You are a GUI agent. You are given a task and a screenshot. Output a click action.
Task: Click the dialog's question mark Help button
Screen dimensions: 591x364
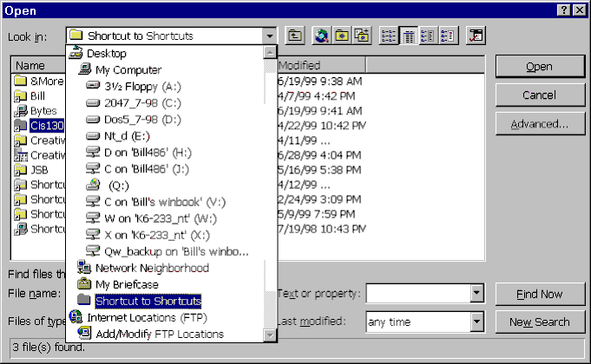[x=562, y=9]
